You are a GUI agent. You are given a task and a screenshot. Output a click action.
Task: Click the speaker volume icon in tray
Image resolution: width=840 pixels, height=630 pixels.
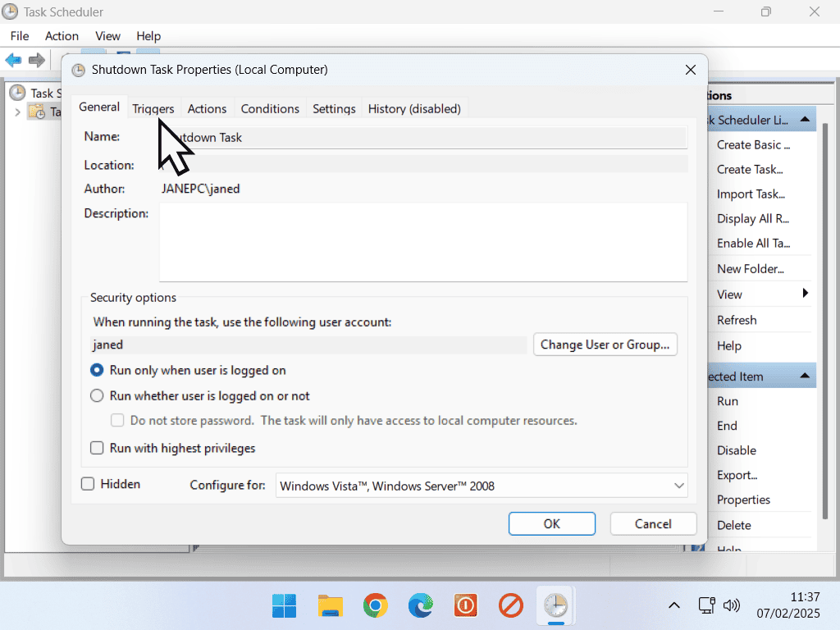click(x=732, y=605)
